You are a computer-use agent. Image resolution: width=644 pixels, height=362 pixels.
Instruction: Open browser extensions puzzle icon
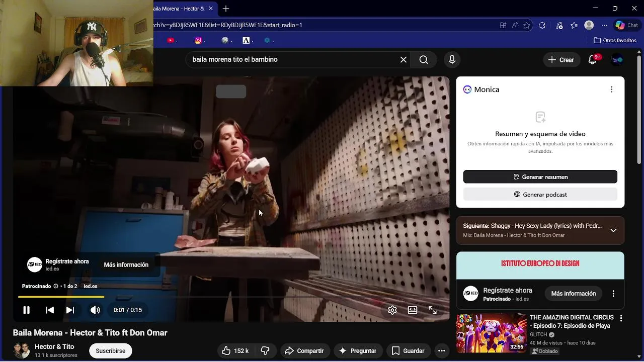[x=542, y=25]
